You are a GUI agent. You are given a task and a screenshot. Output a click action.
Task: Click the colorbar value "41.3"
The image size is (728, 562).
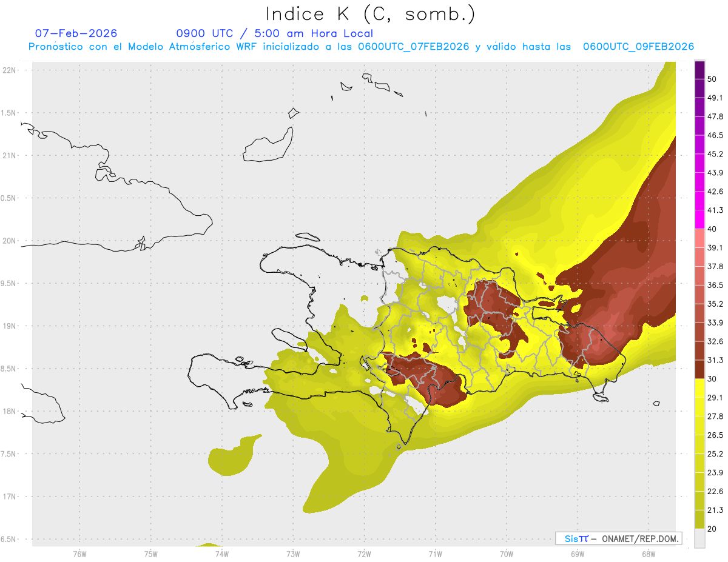[715, 210]
